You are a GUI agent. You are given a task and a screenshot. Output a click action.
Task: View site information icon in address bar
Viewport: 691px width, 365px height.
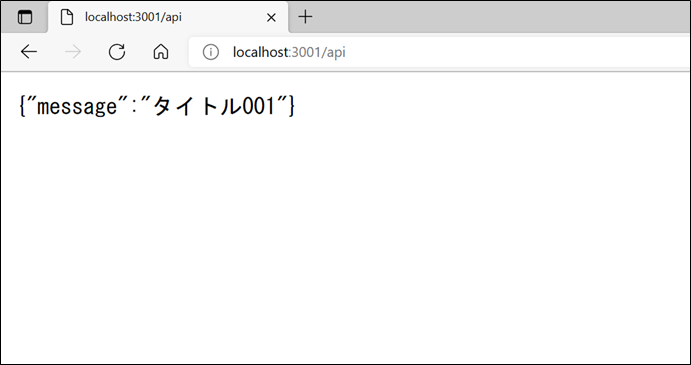[211, 52]
